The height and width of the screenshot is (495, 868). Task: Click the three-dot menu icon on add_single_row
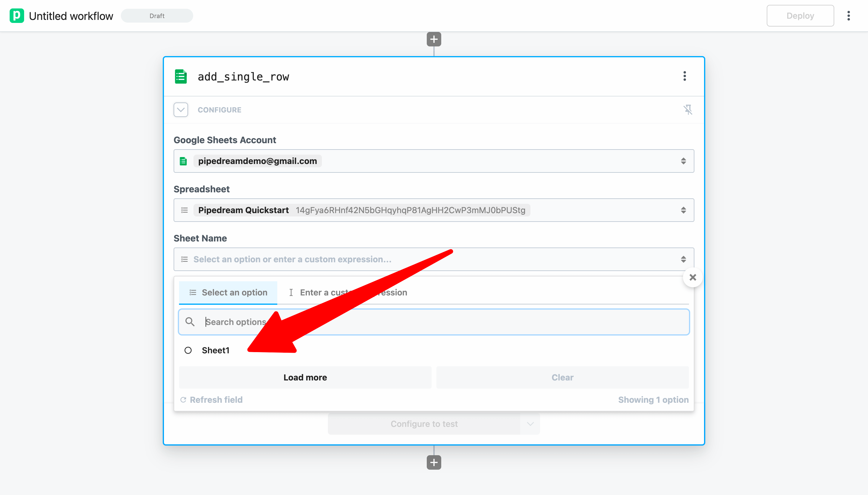(685, 76)
